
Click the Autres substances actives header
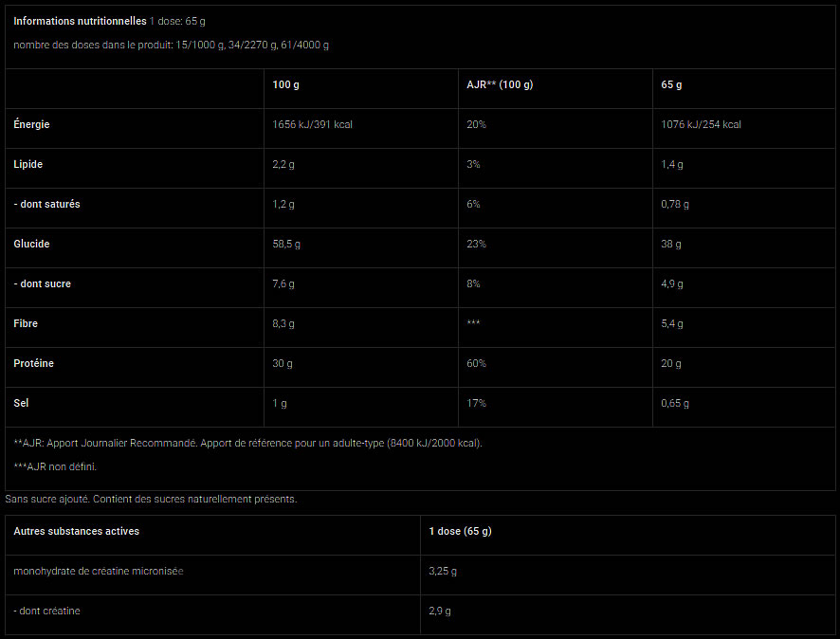76,531
